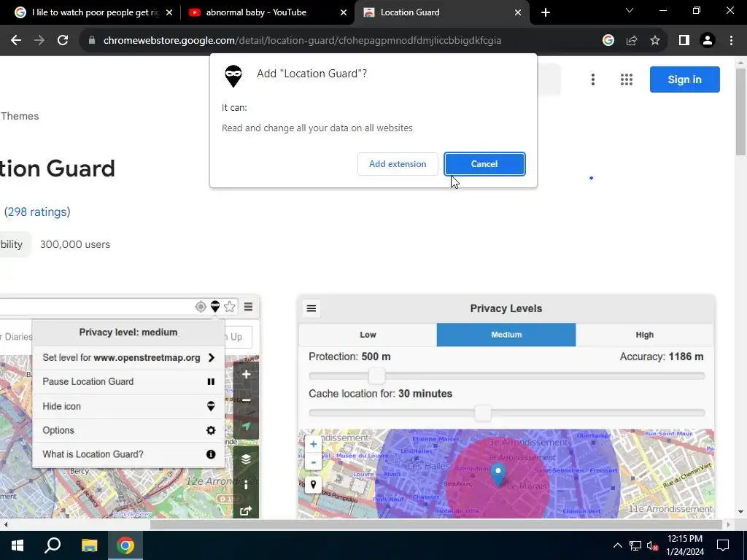Select the High privacy level tab
The height and width of the screenshot is (560, 747).
click(x=645, y=335)
